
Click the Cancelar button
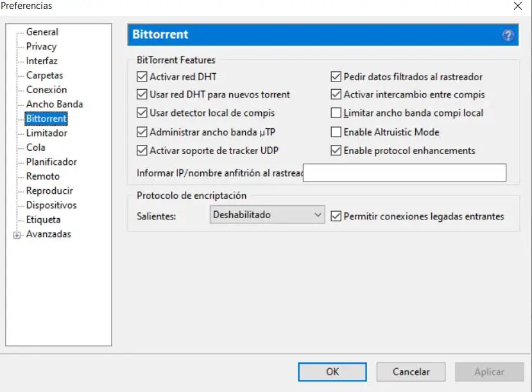[x=411, y=371]
